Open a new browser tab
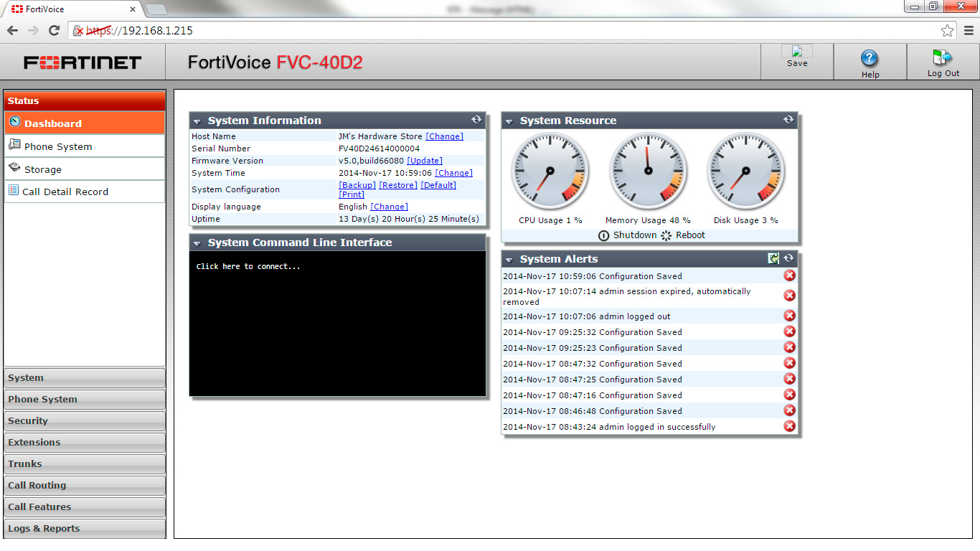 click(156, 9)
